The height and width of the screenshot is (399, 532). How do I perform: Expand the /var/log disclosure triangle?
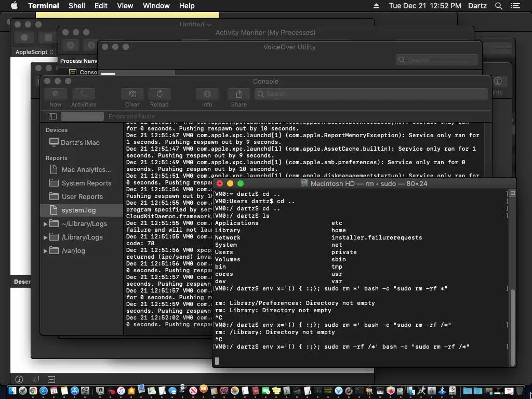pos(46,251)
